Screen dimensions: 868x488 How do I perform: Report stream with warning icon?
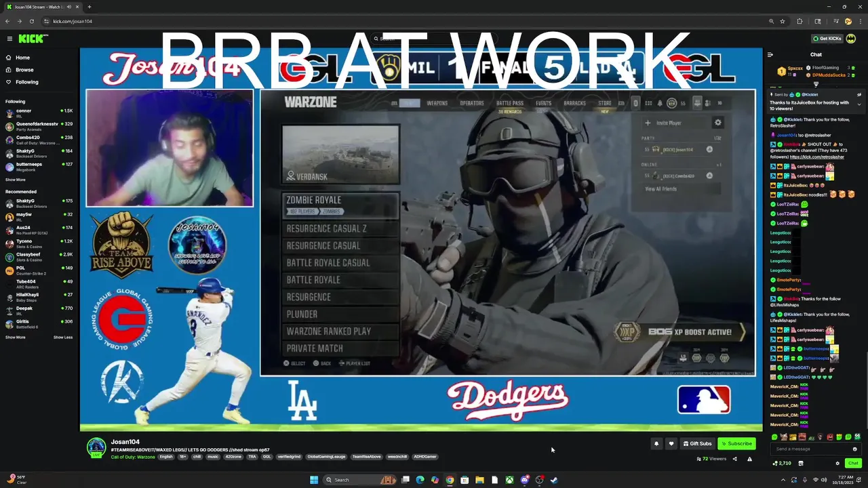tap(749, 459)
